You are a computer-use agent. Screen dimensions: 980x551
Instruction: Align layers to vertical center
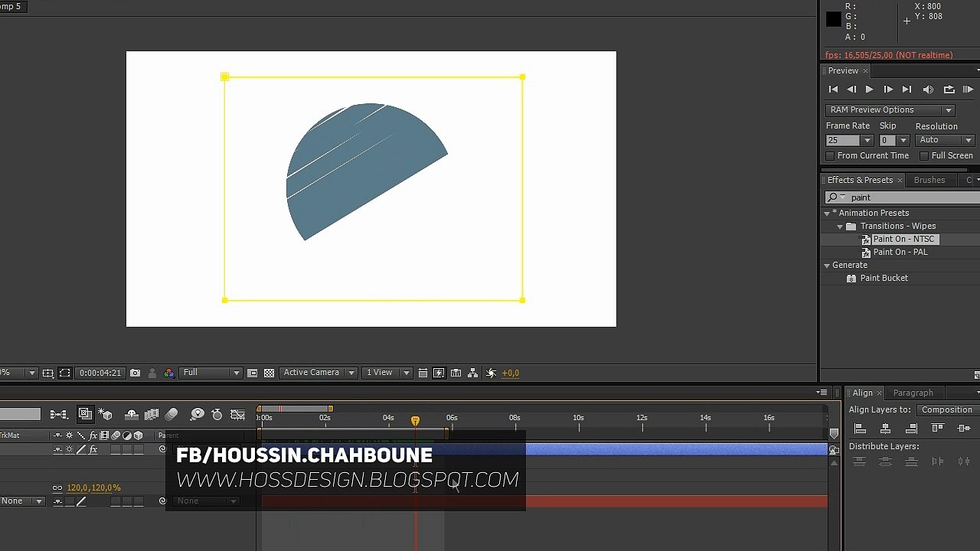click(963, 429)
